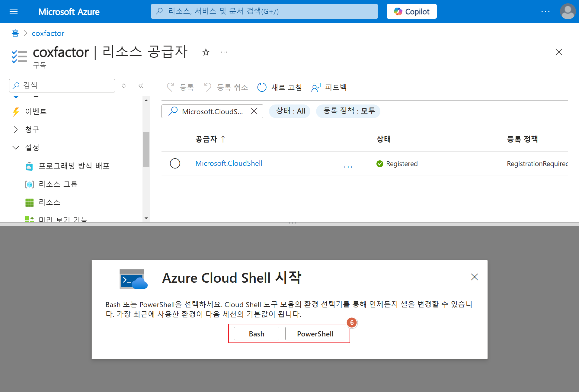Click the 리소스 그룹 cube icon
This screenshot has height=392, width=579.
(29, 184)
